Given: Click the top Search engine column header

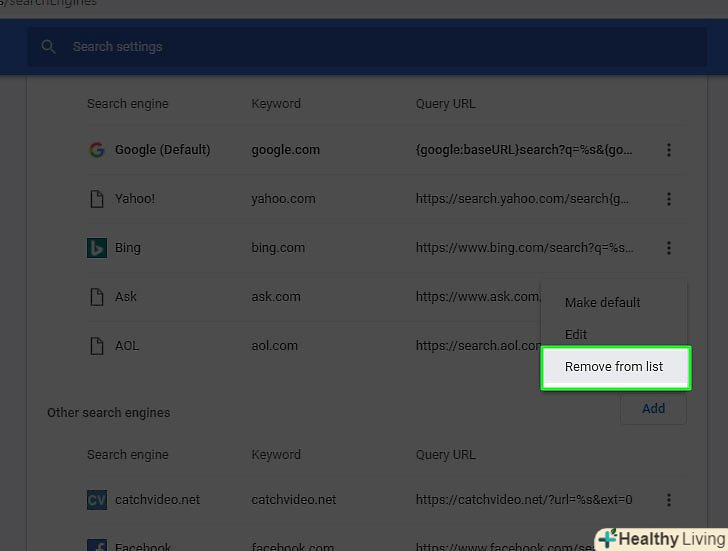Looking at the screenshot, I should pyautogui.click(x=128, y=104).
